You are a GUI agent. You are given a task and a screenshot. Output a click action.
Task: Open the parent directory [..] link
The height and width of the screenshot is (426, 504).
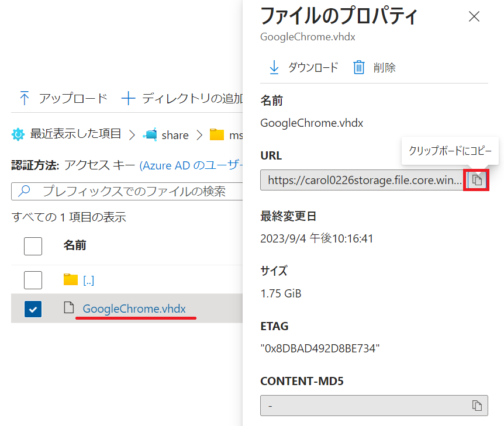pyautogui.click(x=88, y=280)
